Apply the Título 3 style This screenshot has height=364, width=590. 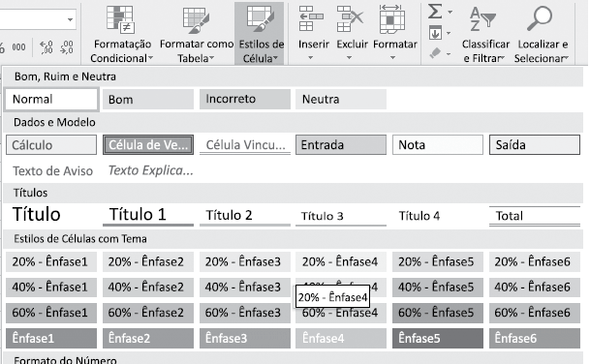[x=341, y=215]
